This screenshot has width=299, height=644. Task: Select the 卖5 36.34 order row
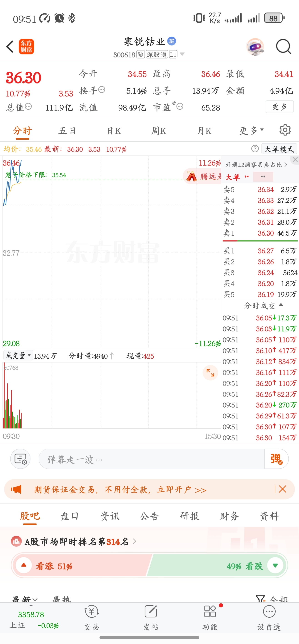click(260, 189)
